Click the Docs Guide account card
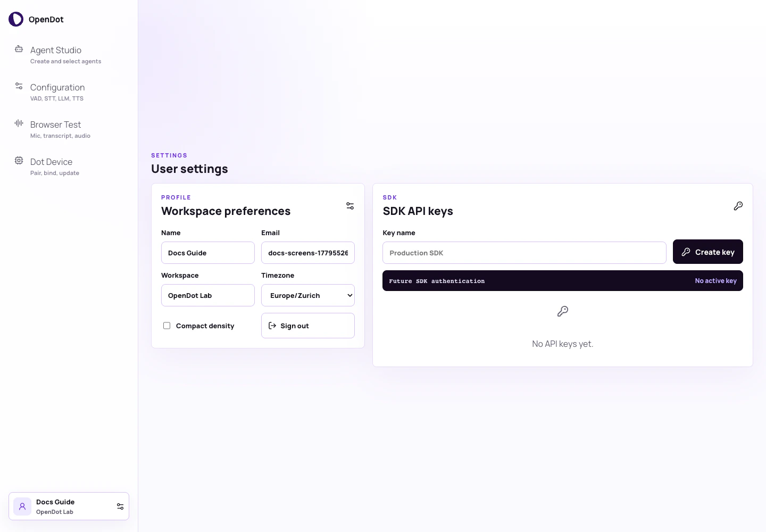Viewport: 766px width, 532px height. pyautogui.click(x=69, y=506)
